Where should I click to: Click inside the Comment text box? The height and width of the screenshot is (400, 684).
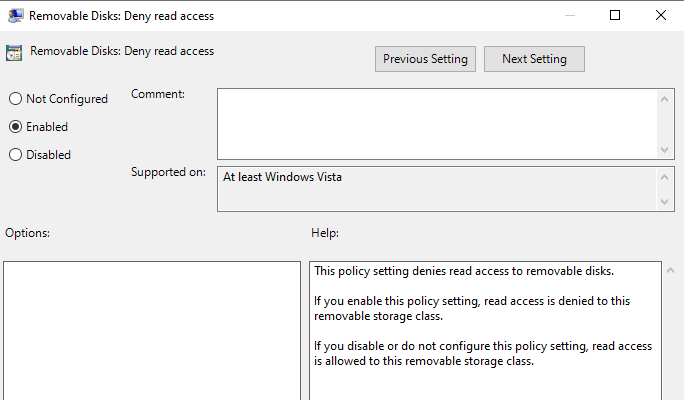(437, 124)
